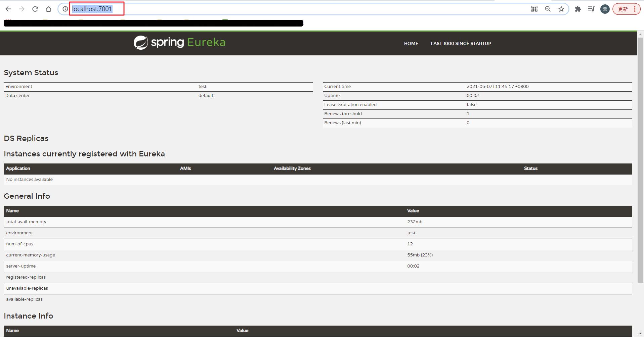Screen dimensions: 644x337
Task: Open Chrome three-dot menu
Action: pos(635,9)
